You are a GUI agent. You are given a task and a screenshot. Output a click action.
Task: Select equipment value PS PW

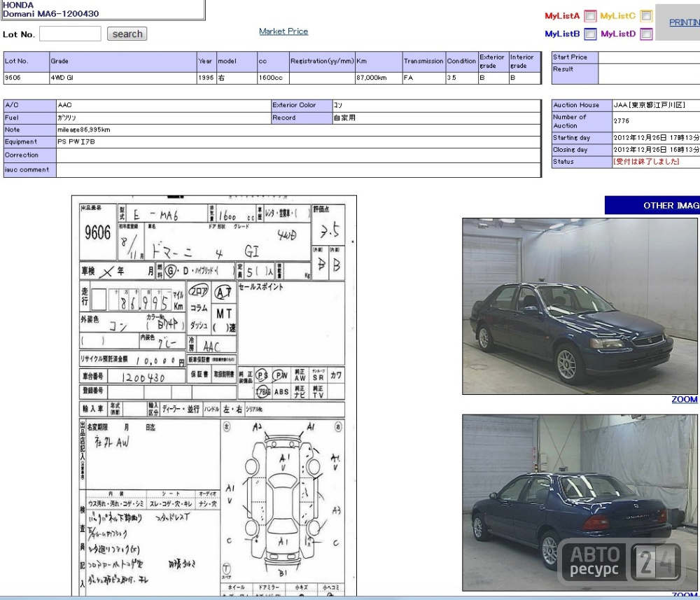pyautogui.click(x=76, y=142)
